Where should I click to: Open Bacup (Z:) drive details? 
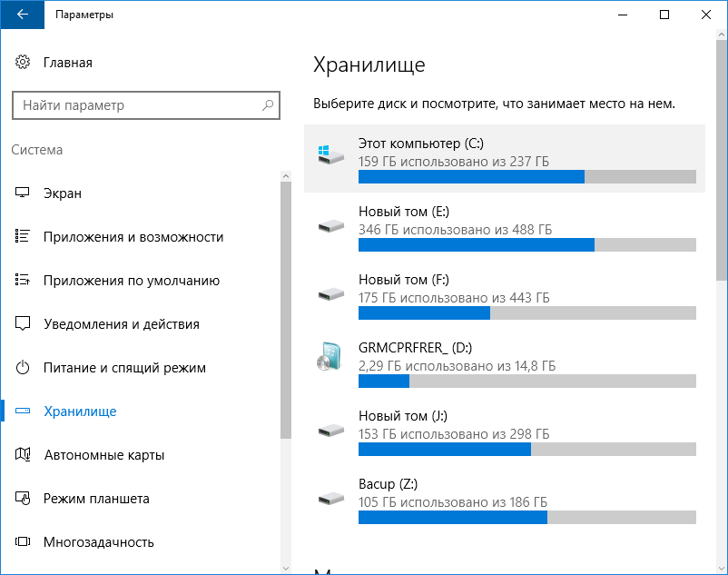[x=504, y=500]
